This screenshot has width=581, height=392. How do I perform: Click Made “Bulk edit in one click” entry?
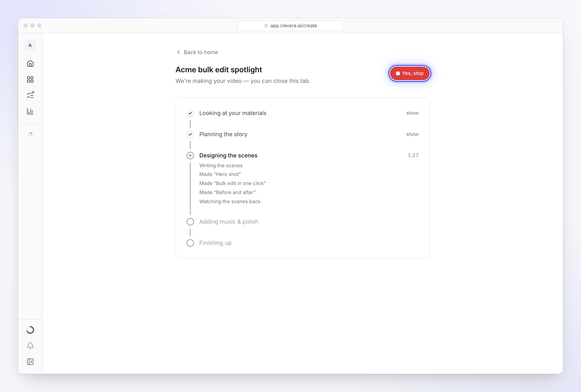pyautogui.click(x=232, y=183)
